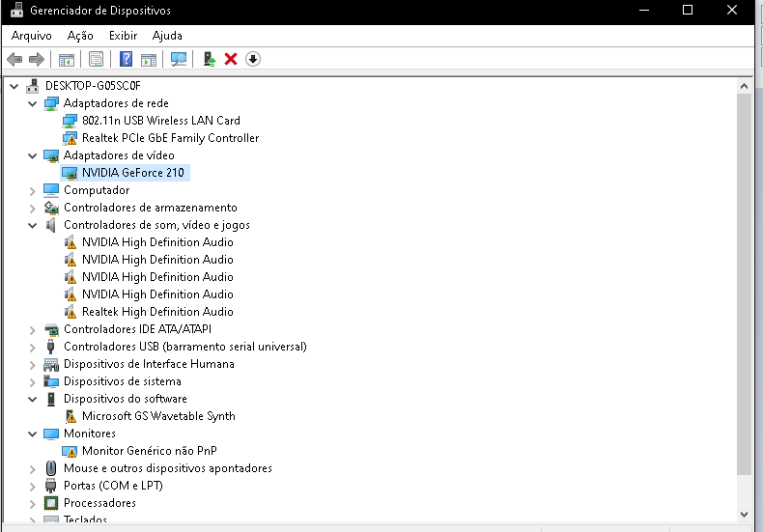Click the Realtek PCIe GbE warning icon

pyautogui.click(x=70, y=138)
